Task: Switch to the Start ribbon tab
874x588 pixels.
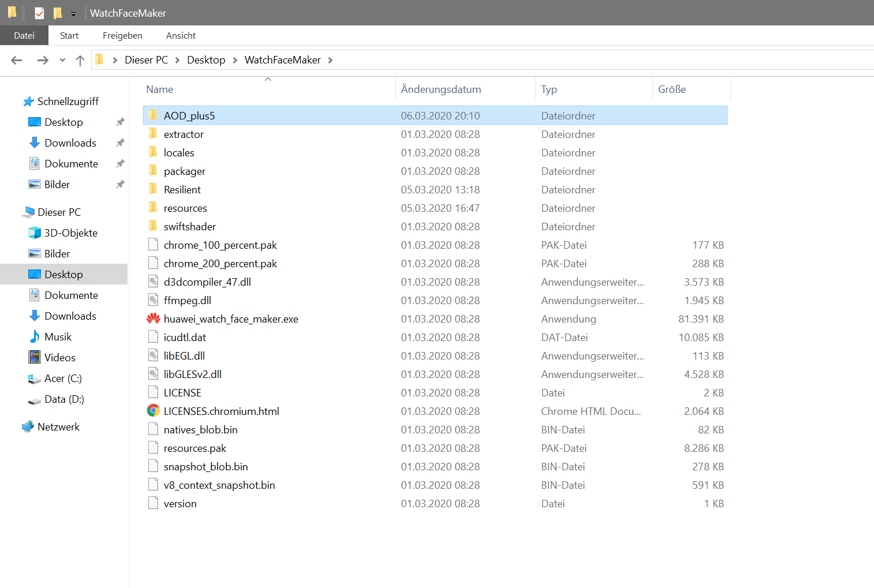Action: pyautogui.click(x=69, y=35)
